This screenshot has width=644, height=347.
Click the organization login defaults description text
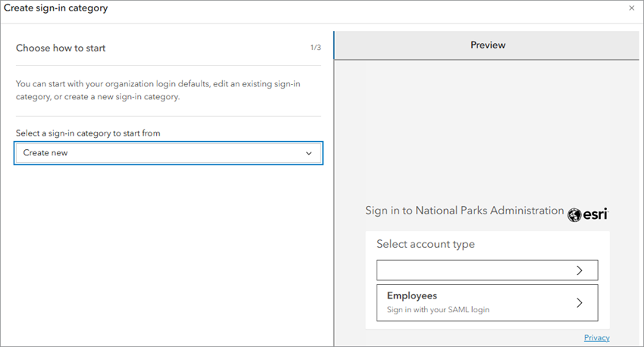tap(158, 90)
